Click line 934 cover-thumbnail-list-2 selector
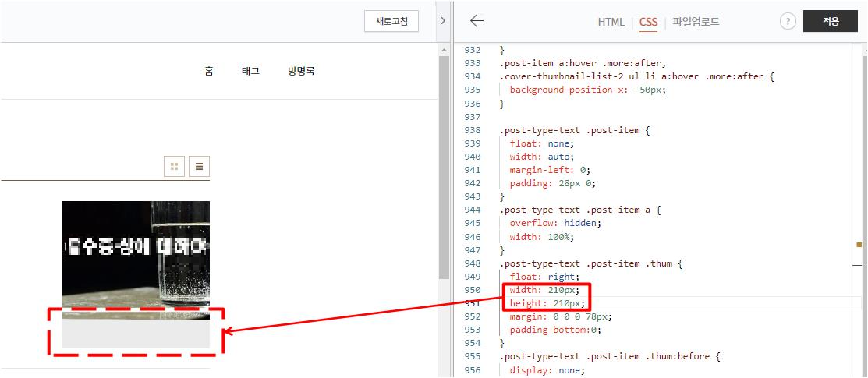868x378 pixels. point(636,76)
